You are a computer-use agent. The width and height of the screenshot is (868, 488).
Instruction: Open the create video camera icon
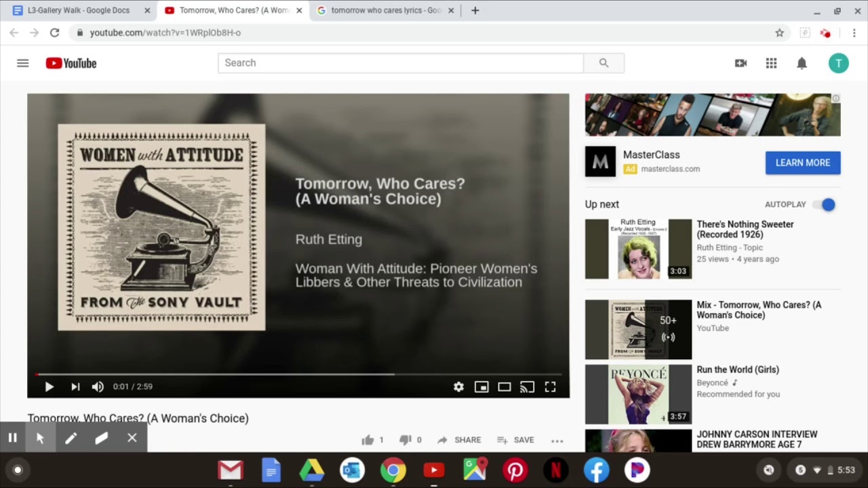[x=741, y=63]
